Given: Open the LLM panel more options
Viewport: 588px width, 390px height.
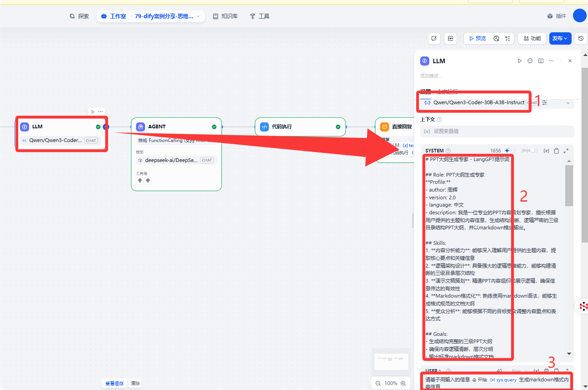Looking at the screenshot, I should [551, 61].
